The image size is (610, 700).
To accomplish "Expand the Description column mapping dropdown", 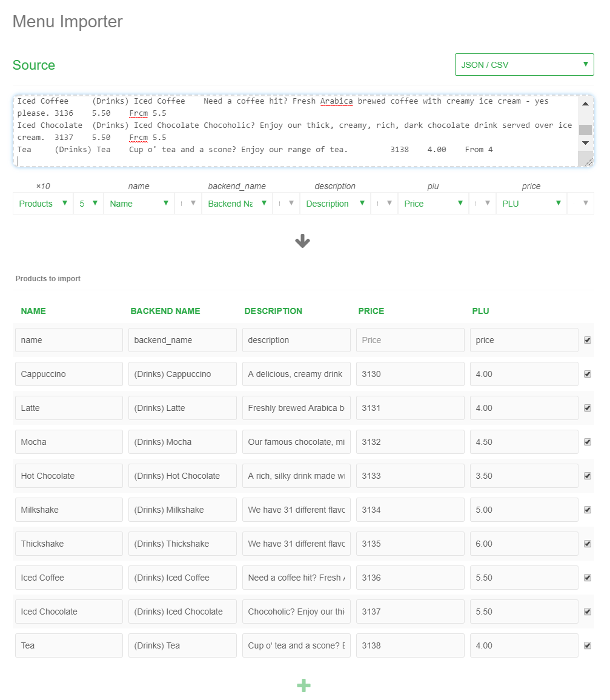I will pyautogui.click(x=335, y=204).
